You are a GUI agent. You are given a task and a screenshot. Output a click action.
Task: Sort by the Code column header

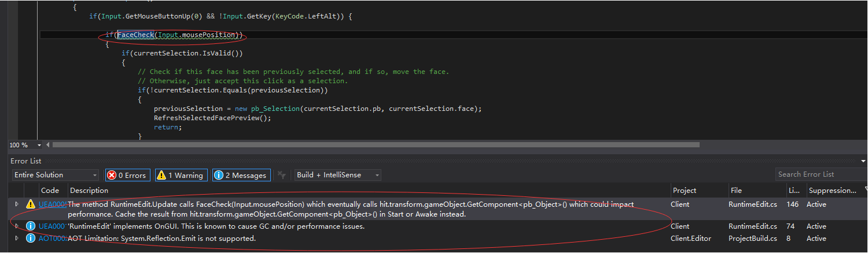click(50, 190)
